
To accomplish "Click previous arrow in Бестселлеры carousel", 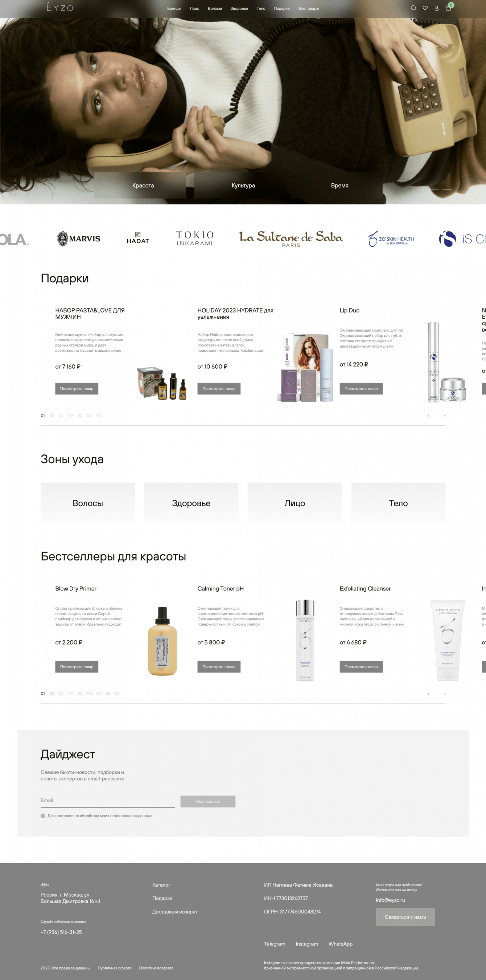I will pos(431,694).
